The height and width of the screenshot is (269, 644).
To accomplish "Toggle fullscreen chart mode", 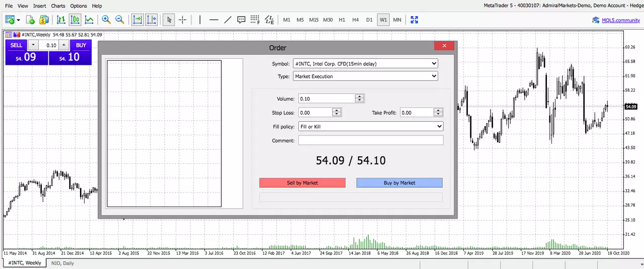I will [x=415, y=20].
